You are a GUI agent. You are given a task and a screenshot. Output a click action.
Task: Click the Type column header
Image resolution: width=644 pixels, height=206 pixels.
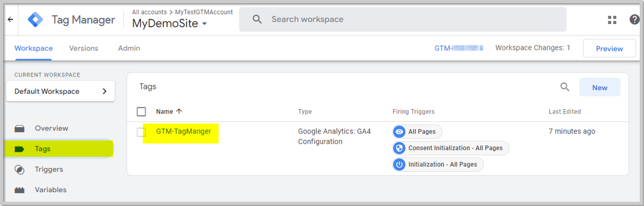click(305, 112)
